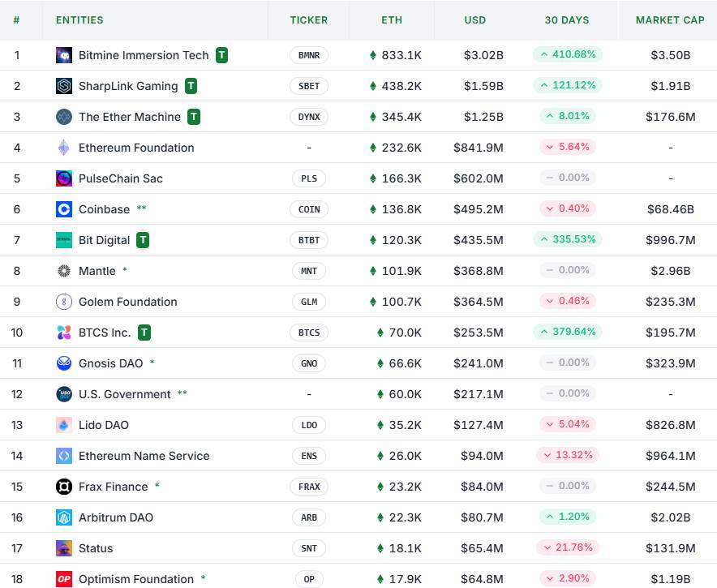The height and width of the screenshot is (588, 717).
Task: Click the 21.76% thirty-day change badge
Action: point(568,547)
